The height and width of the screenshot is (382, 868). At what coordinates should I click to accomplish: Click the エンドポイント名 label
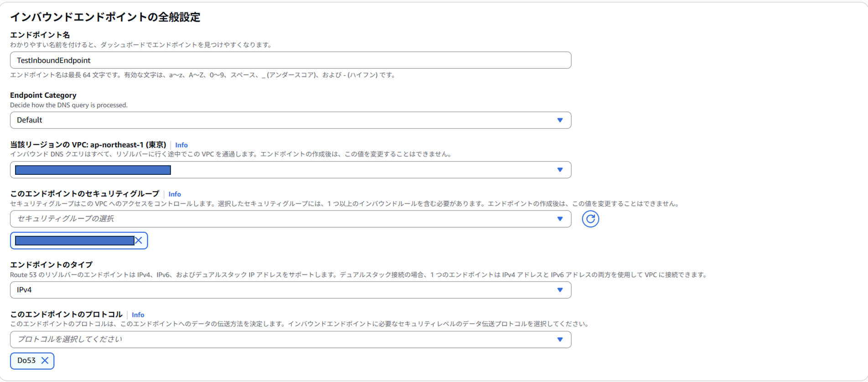(x=40, y=35)
